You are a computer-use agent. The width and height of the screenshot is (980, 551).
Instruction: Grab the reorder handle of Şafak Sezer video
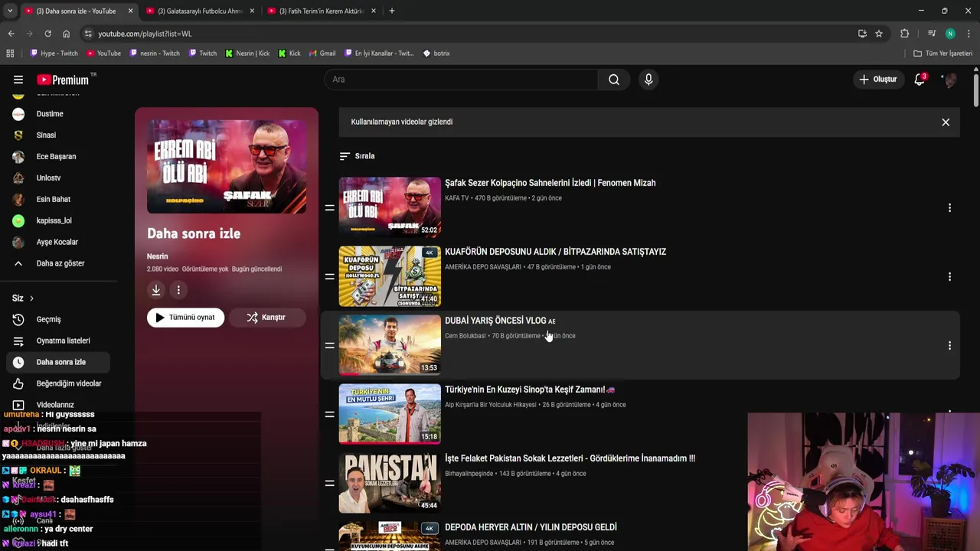329,208
